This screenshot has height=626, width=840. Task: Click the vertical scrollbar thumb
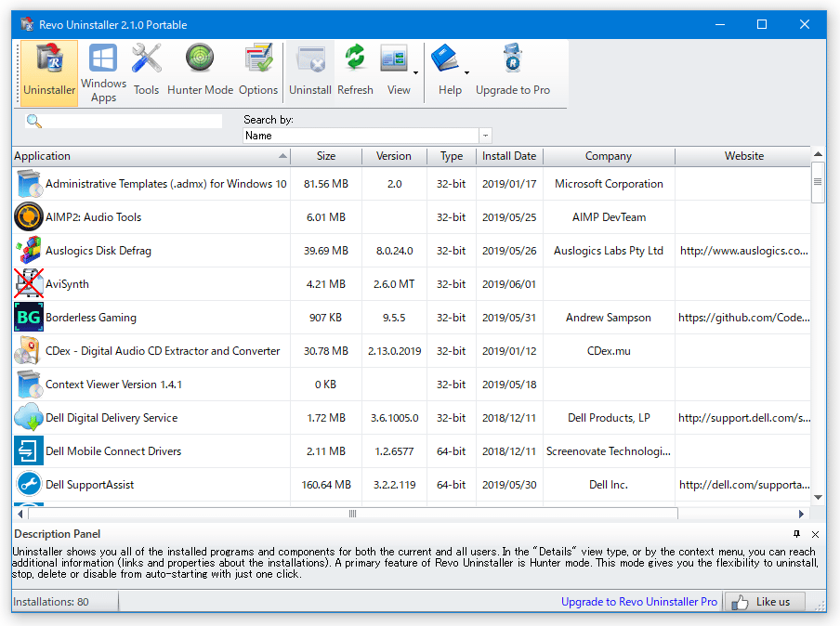pos(818,182)
